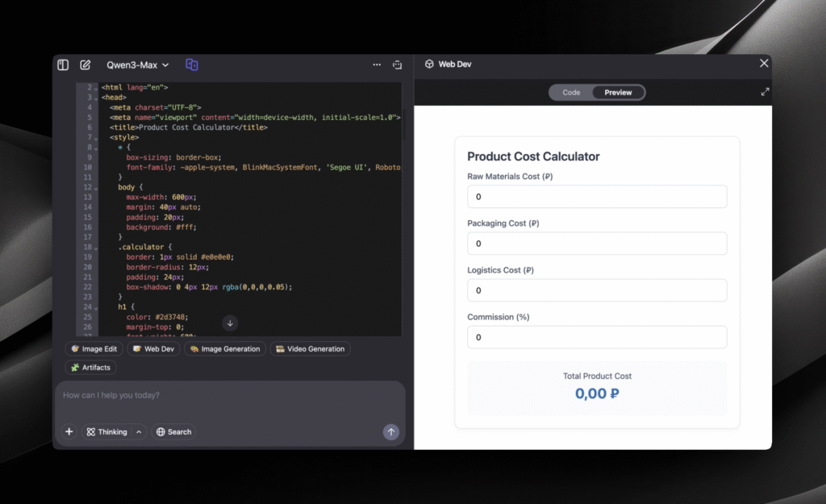Open the three-dots more options menu

click(x=377, y=65)
